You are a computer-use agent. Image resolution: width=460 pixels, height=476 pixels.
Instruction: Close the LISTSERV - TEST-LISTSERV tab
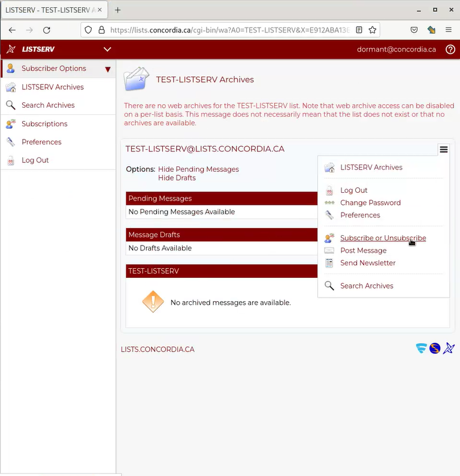click(99, 10)
